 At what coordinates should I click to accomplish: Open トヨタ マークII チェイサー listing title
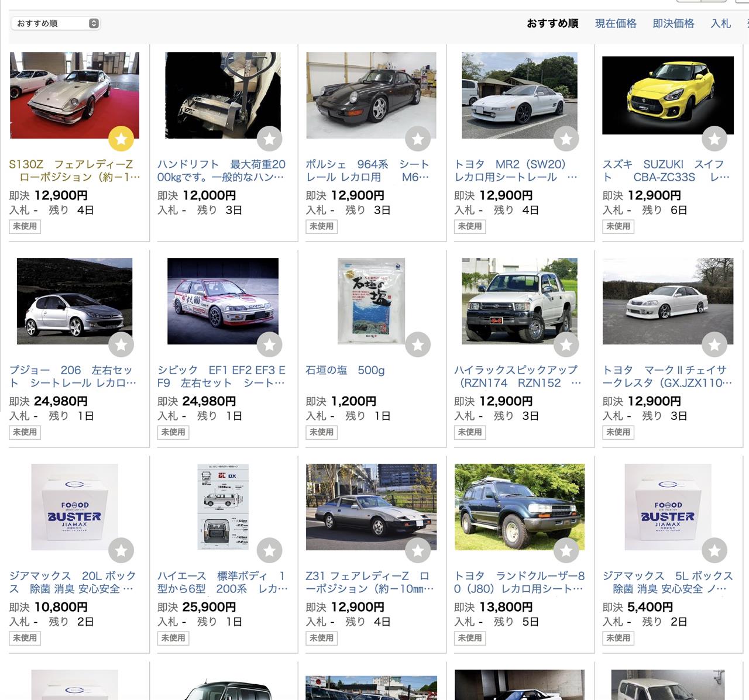tap(667, 377)
